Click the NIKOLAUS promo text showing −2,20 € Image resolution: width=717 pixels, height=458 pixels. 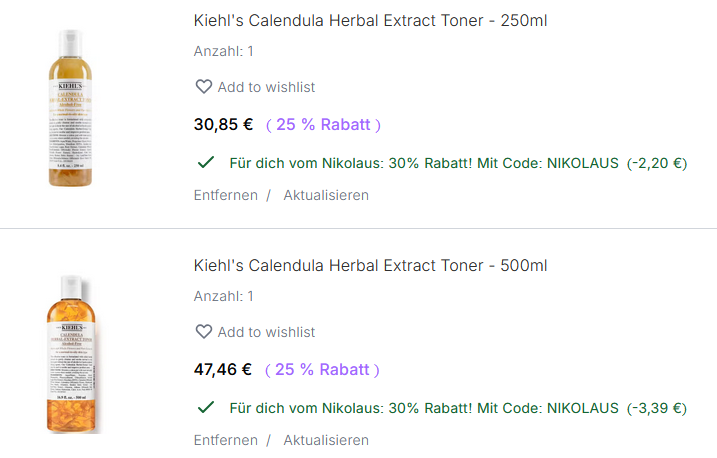[x=458, y=162]
